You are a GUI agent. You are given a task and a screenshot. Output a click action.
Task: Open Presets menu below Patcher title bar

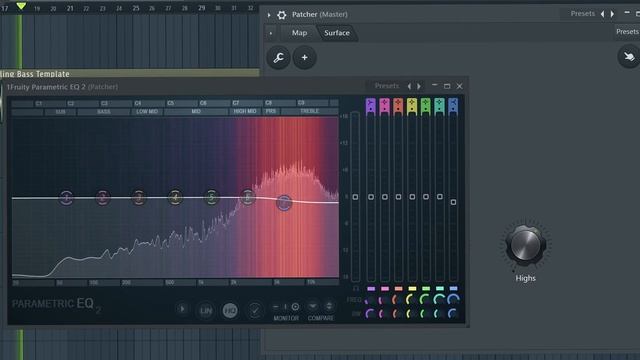[627, 32]
